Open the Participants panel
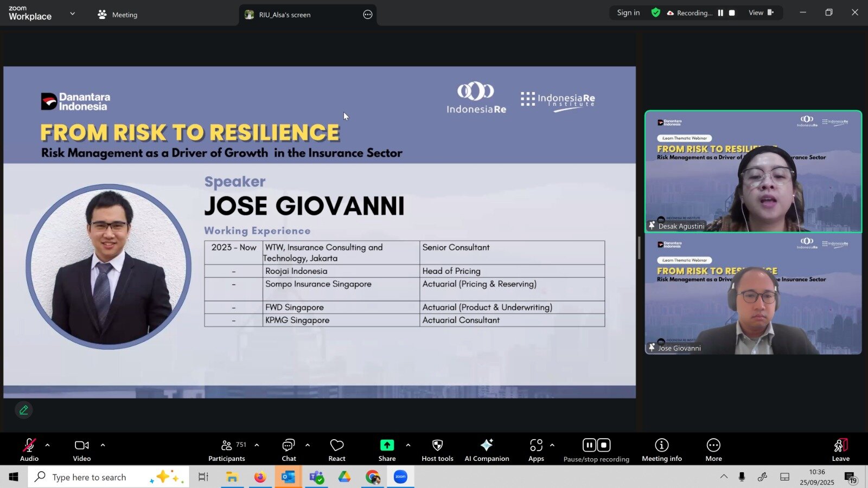Image resolution: width=868 pixels, height=488 pixels. (227, 450)
